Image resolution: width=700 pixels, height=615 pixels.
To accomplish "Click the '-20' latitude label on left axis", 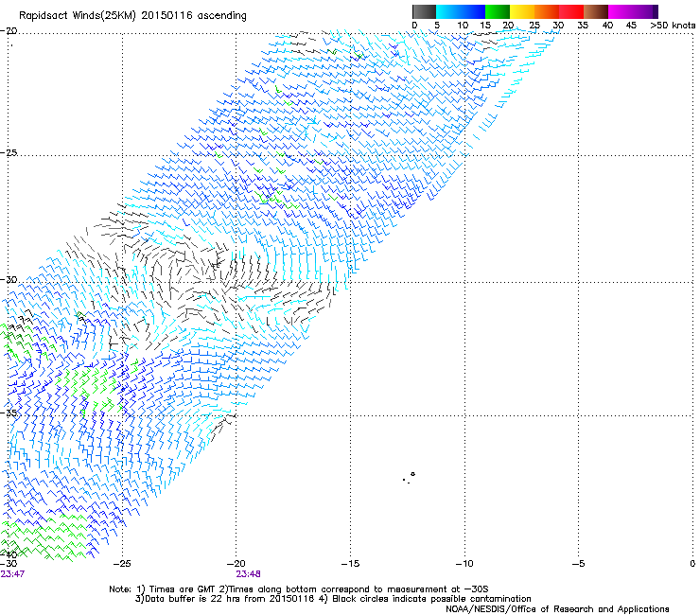I will pos(9,30).
